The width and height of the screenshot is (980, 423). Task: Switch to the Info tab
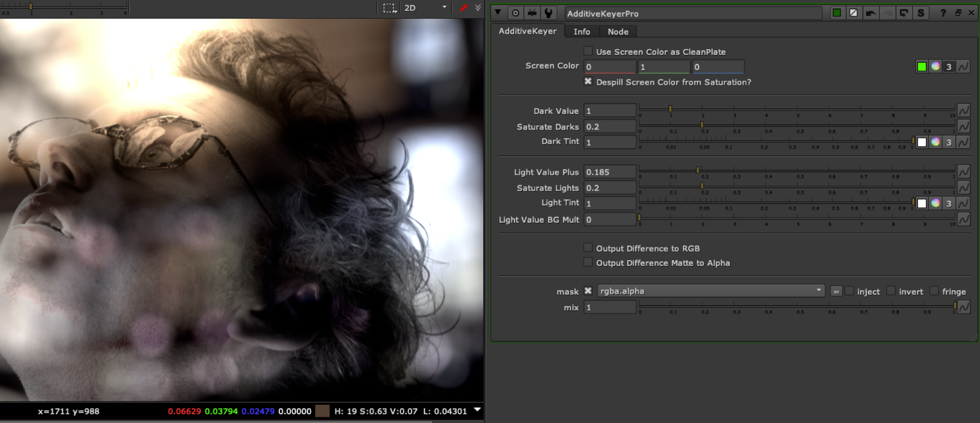tap(582, 32)
